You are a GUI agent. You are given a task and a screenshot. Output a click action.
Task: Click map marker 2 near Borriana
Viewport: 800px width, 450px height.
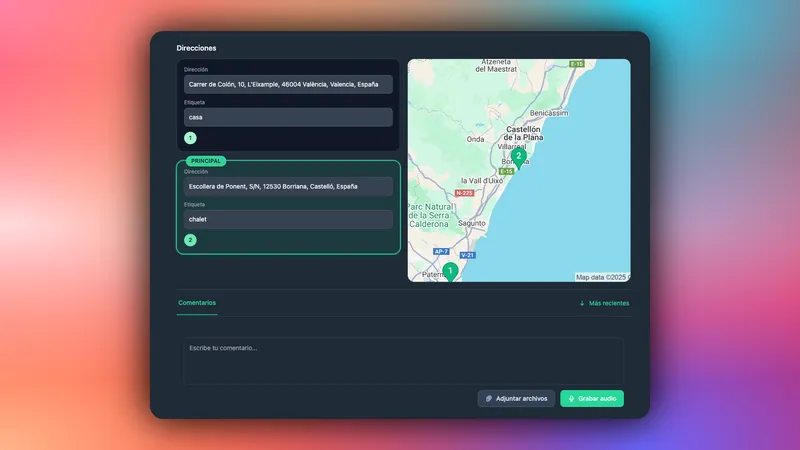click(518, 158)
